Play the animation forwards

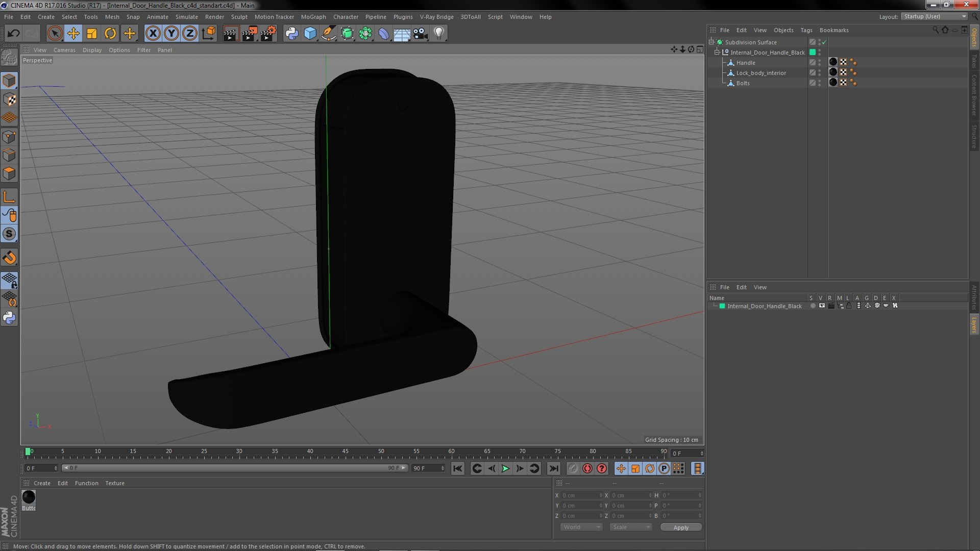[505, 468]
